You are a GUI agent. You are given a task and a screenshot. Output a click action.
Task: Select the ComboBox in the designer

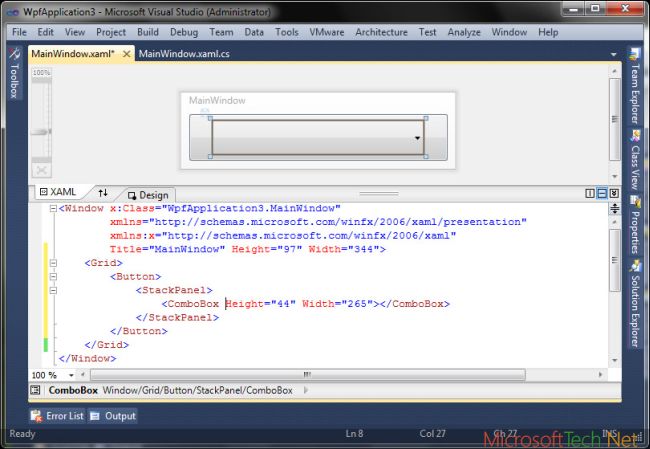pos(318,137)
